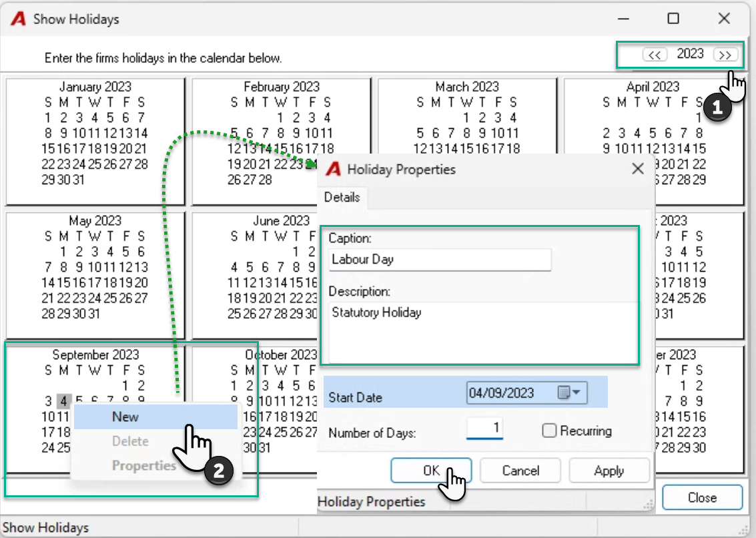Confirm holiday with the OK button

(x=431, y=471)
